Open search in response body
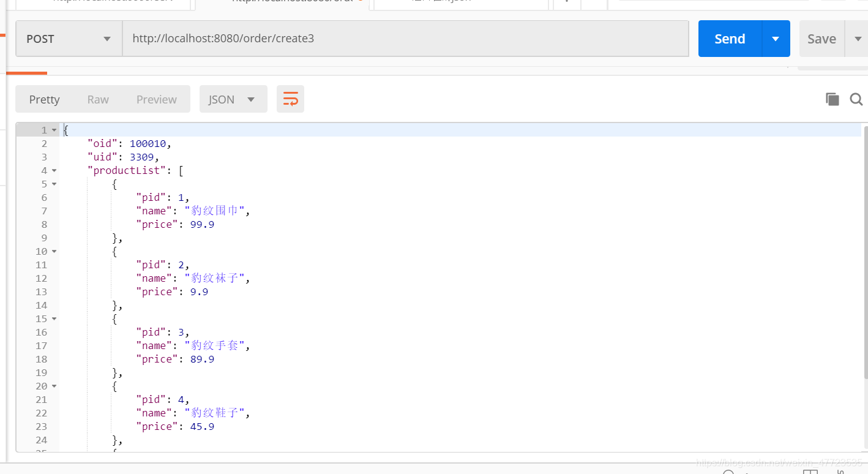 [856, 99]
